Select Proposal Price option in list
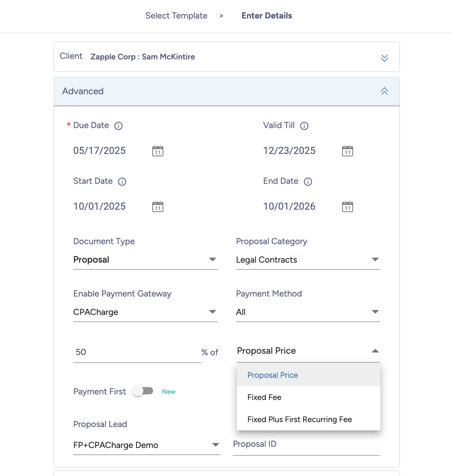The height and width of the screenshot is (476, 451). pos(309,375)
